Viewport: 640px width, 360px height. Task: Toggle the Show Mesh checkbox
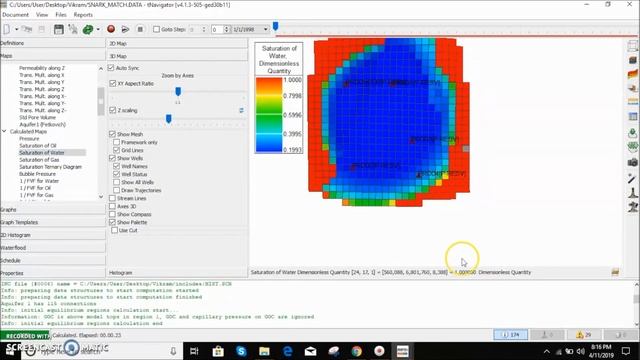click(x=112, y=134)
